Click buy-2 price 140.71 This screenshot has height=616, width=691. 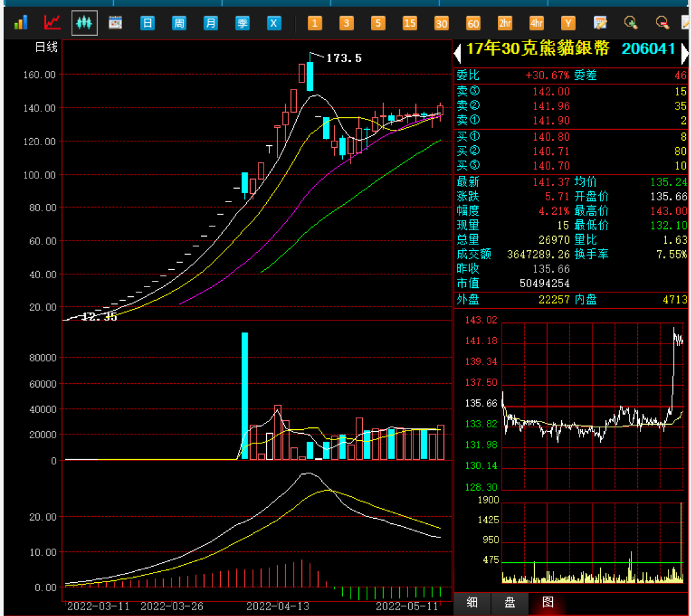point(552,152)
